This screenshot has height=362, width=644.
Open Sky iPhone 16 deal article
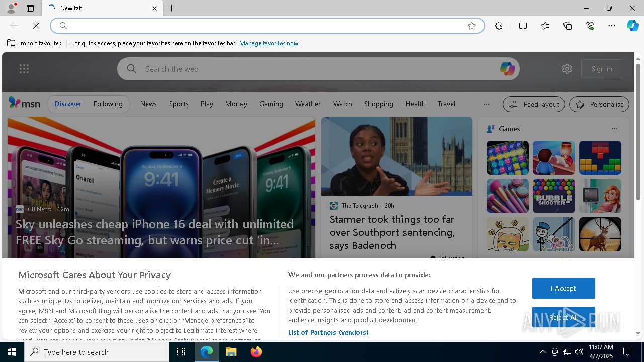tap(154, 232)
